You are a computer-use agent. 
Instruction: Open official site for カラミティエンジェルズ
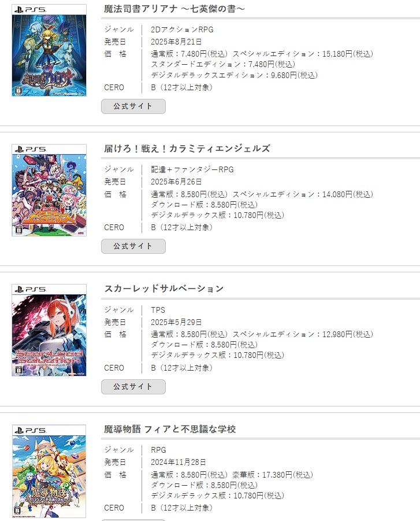(133, 246)
